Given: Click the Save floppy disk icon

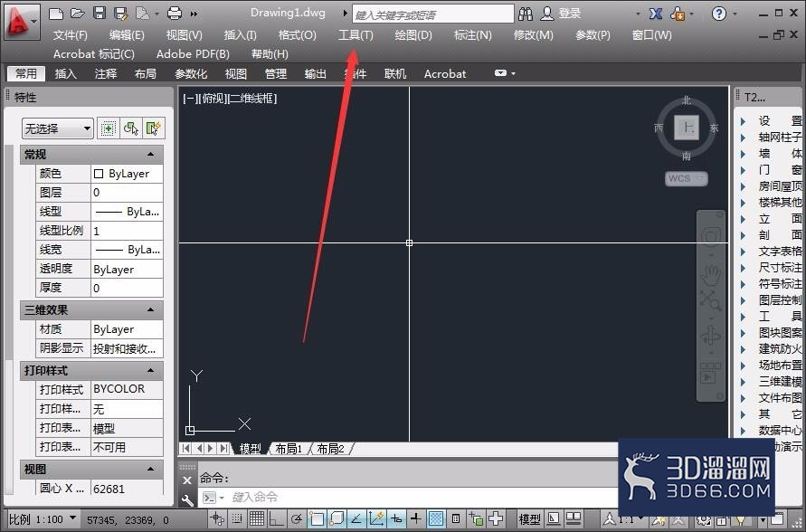Looking at the screenshot, I should pyautogui.click(x=100, y=14).
